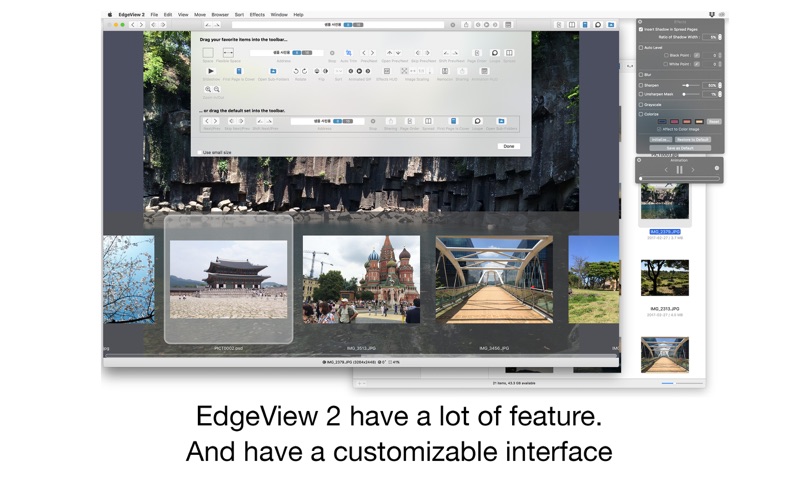Open the Effects menu in menu bar

point(257,15)
